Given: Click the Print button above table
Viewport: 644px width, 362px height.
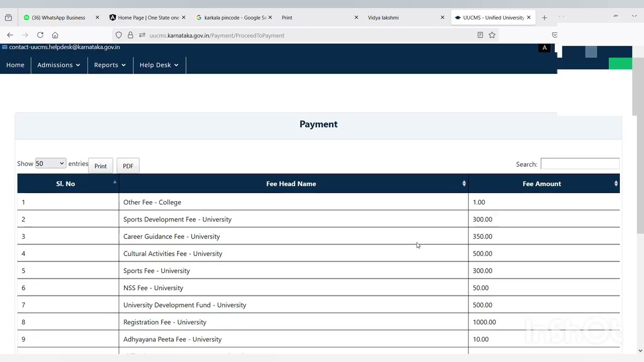Looking at the screenshot, I should [101, 166].
